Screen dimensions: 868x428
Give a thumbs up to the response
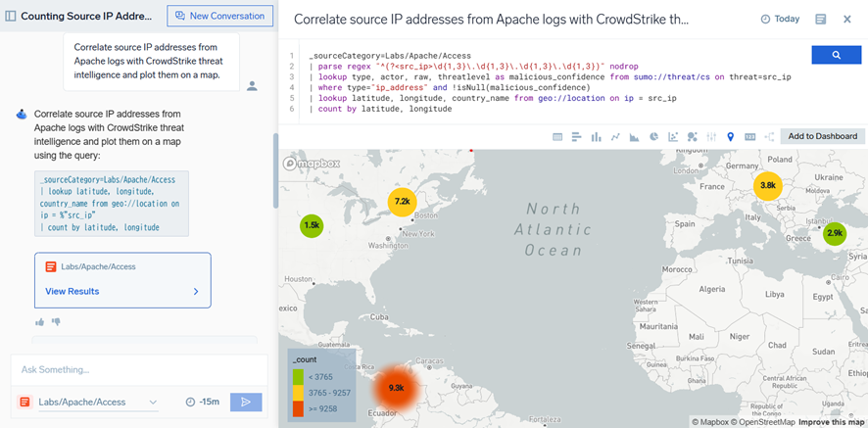point(40,321)
